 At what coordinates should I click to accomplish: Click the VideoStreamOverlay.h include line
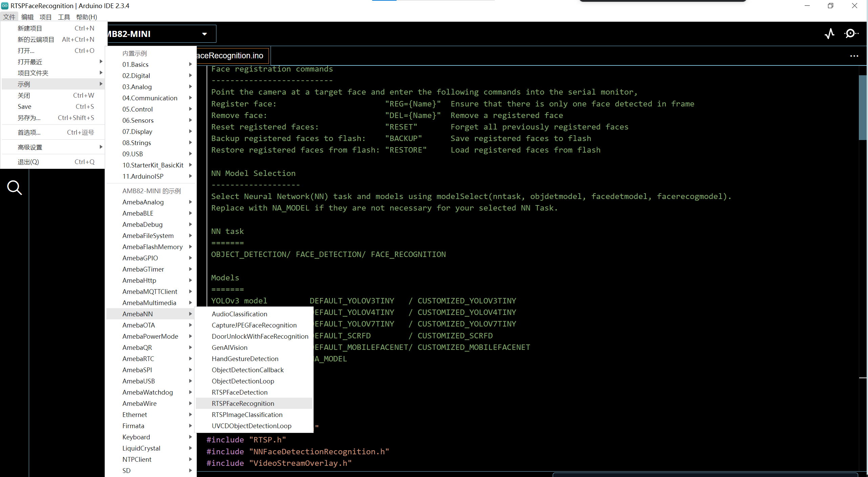(279, 463)
